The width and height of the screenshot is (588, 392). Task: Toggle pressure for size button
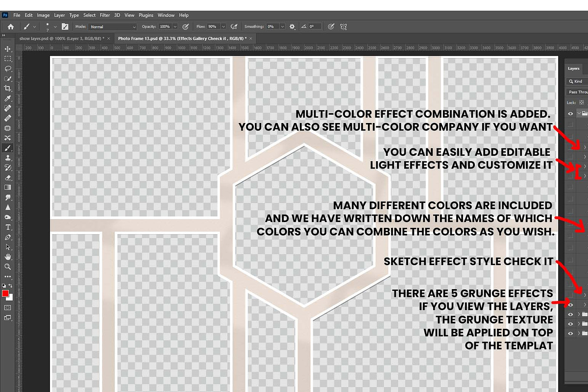coord(331,26)
